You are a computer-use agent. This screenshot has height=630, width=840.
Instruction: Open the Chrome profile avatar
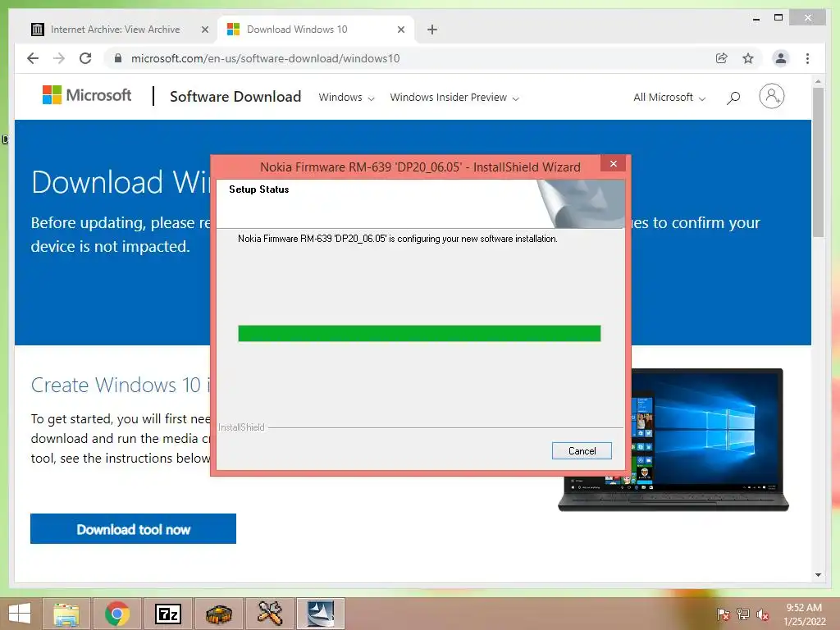coord(781,58)
